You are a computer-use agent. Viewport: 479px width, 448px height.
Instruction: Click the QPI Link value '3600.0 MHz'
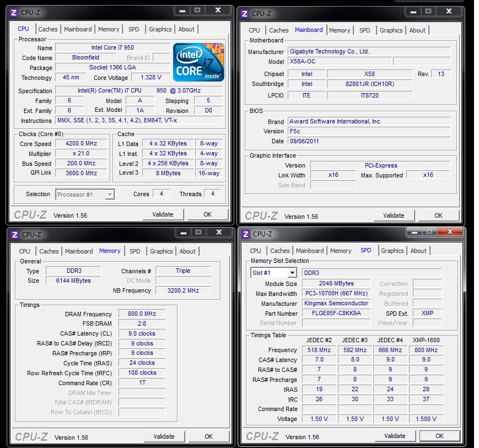tap(81, 173)
